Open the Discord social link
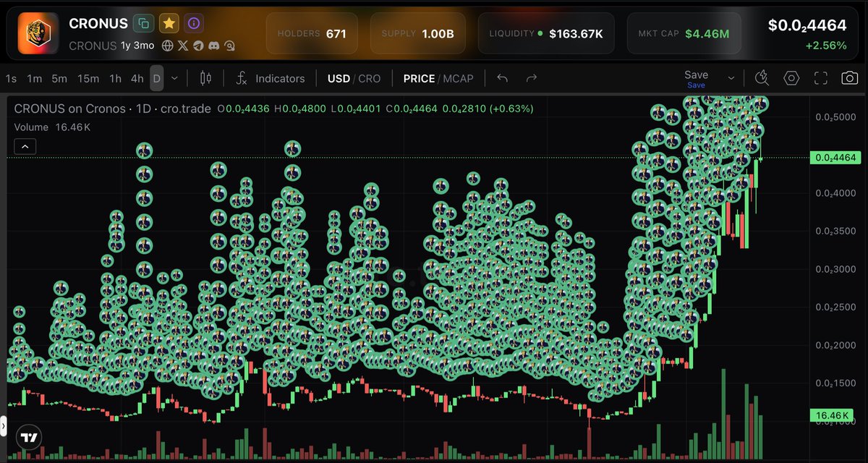Screen dimensions: 868x463 pyautogui.click(x=213, y=46)
